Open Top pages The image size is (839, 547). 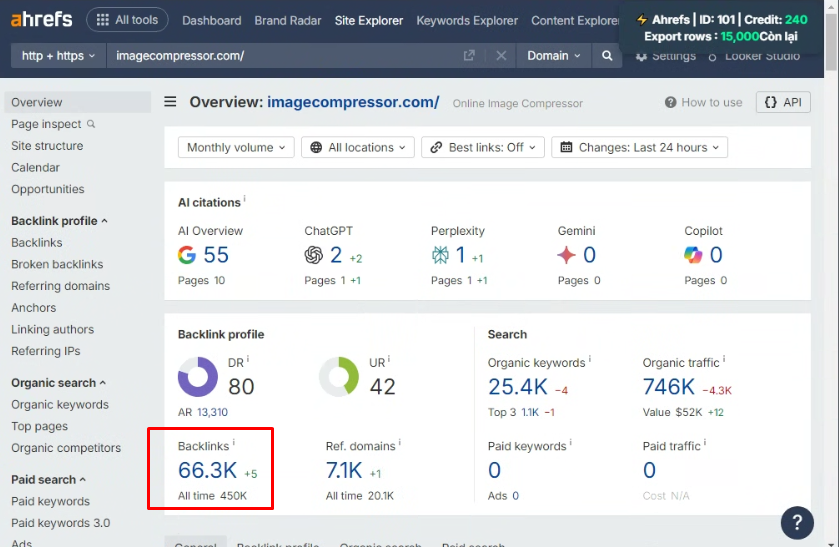(40, 427)
